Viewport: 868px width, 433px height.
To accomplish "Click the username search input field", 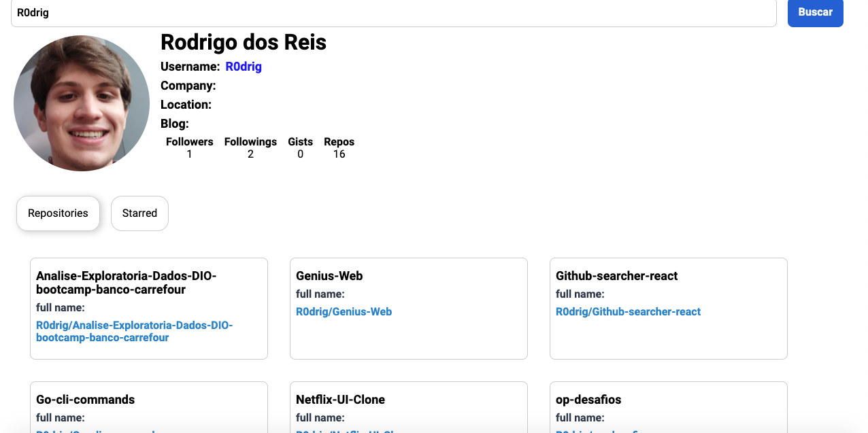I will (x=393, y=13).
